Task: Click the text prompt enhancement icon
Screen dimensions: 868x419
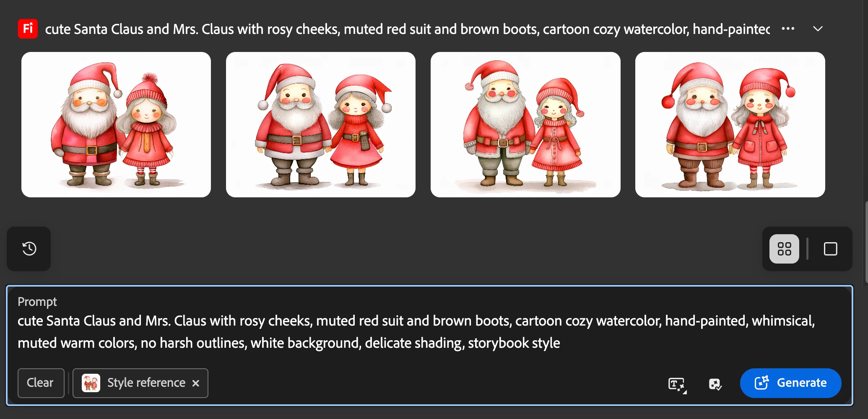Action: pos(677,384)
